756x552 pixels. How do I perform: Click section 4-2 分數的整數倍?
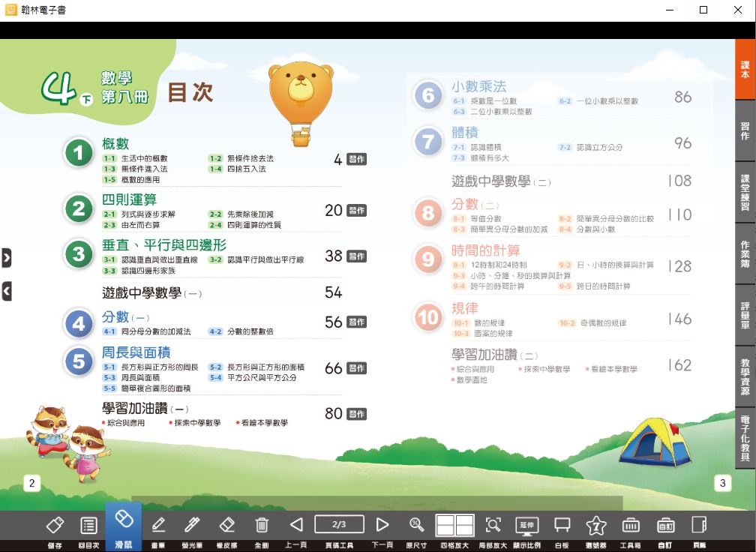[x=241, y=331]
